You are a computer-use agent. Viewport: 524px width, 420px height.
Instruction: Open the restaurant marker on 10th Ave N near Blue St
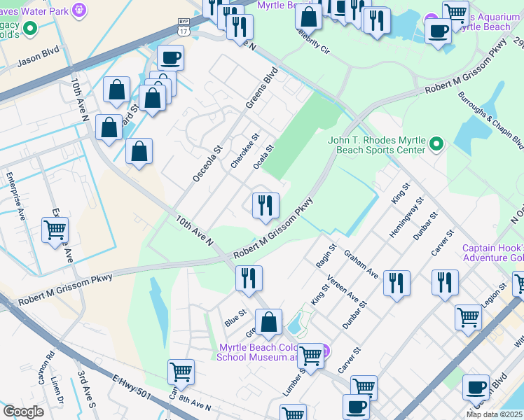[x=249, y=280]
